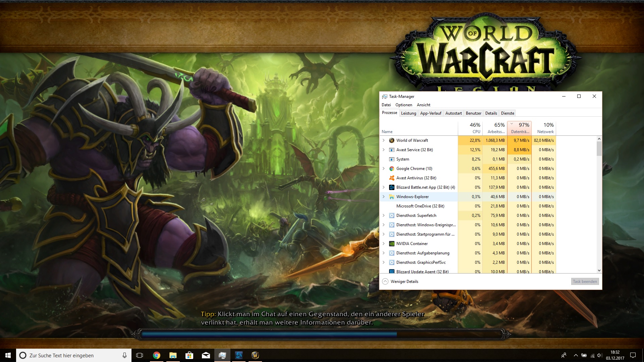Image resolution: width=644 pixels, height=362 pixels.
Task: Click the process list scrollbar down arrow
Action: coord(599,270)
